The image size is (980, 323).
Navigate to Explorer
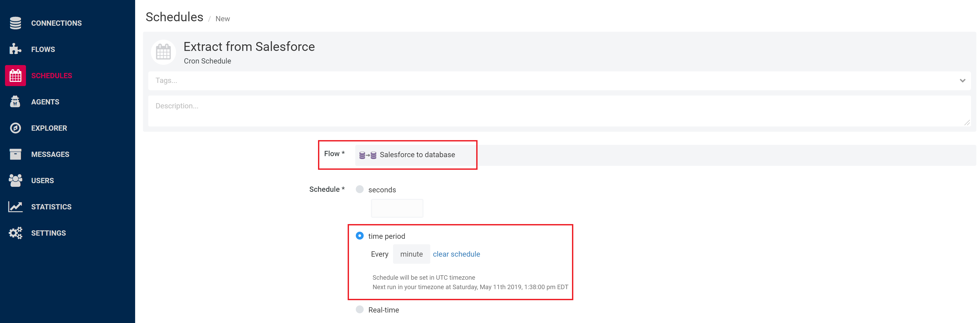(49, 128)
